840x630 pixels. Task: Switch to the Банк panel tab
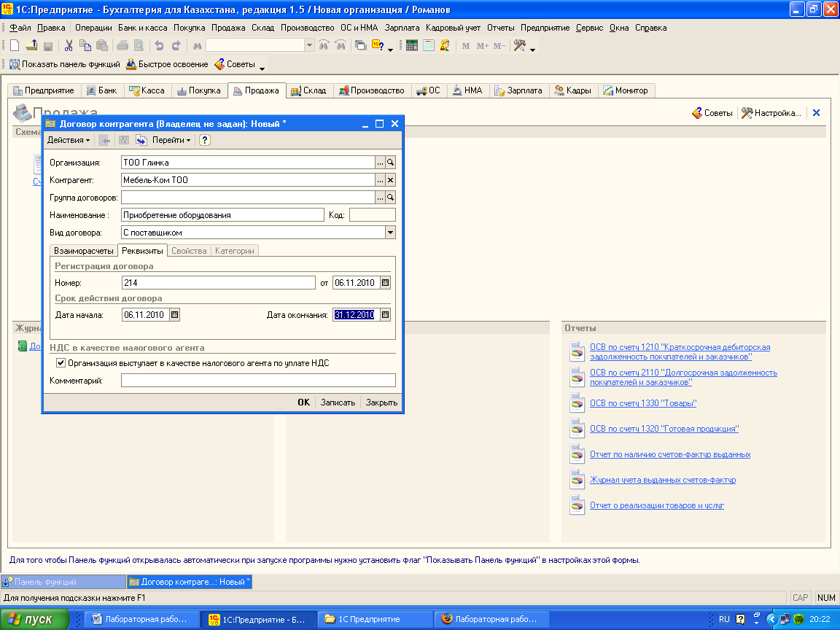102,90
